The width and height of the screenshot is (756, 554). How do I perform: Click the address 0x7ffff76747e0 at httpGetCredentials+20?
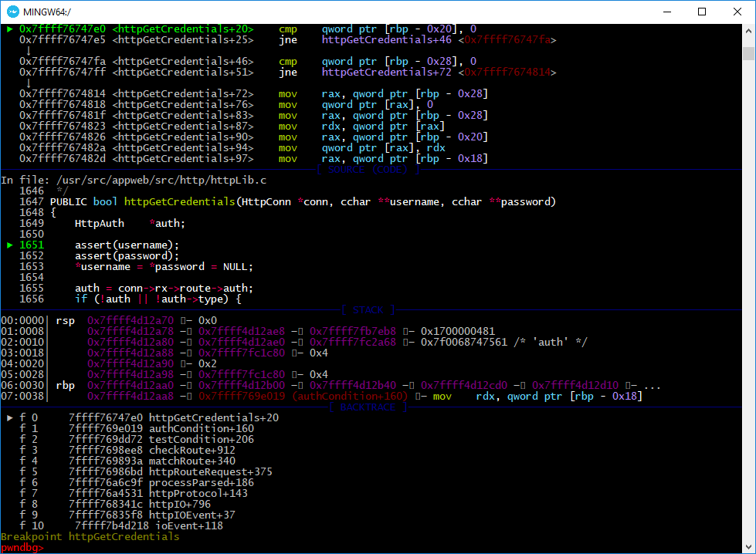point(63,29)
